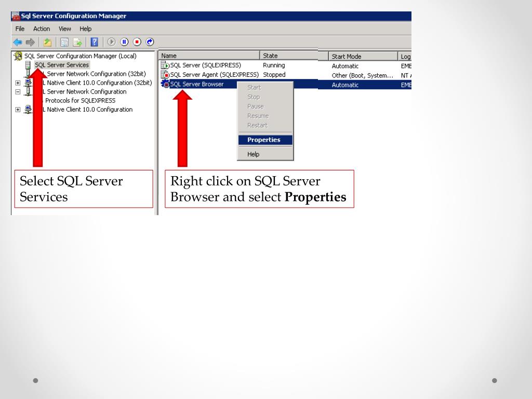Click the SQL Server Services tree icon
This screenshot has width=532, height=399.
pyautogui.click(x=28, y=65)
